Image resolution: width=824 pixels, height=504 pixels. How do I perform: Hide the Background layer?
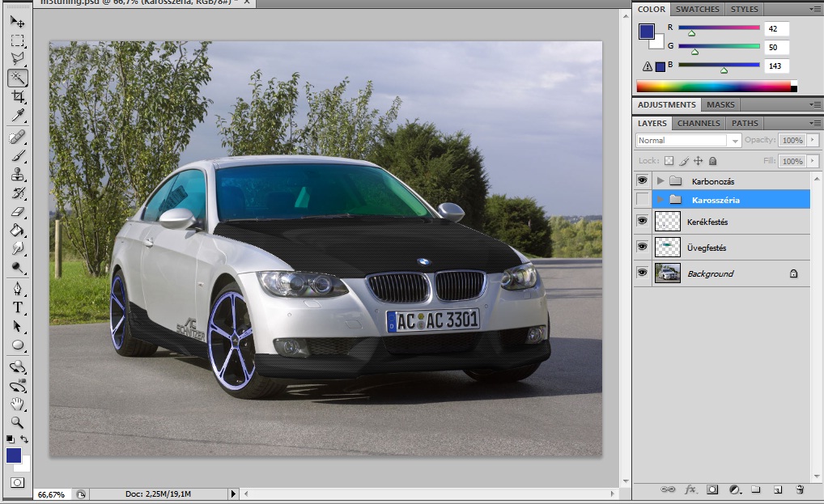643,273
